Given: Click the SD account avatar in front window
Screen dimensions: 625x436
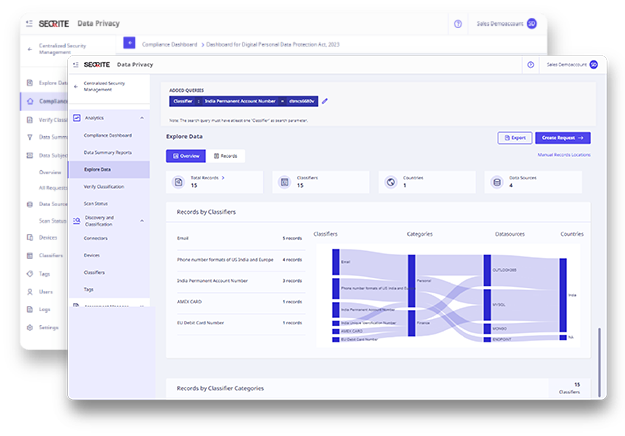Looking at the screenshot, I should (x=593, y=64).
